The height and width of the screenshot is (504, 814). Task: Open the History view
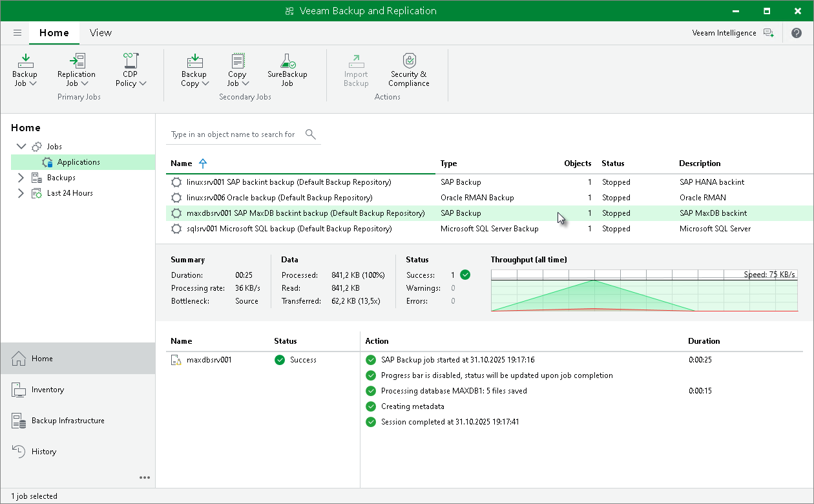tap(44, 452)
